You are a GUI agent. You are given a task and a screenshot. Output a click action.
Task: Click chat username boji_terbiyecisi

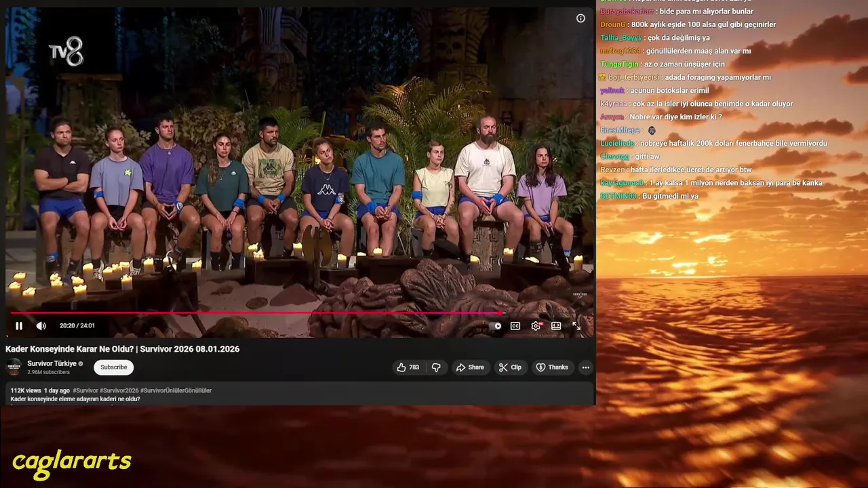pos(634,77)
